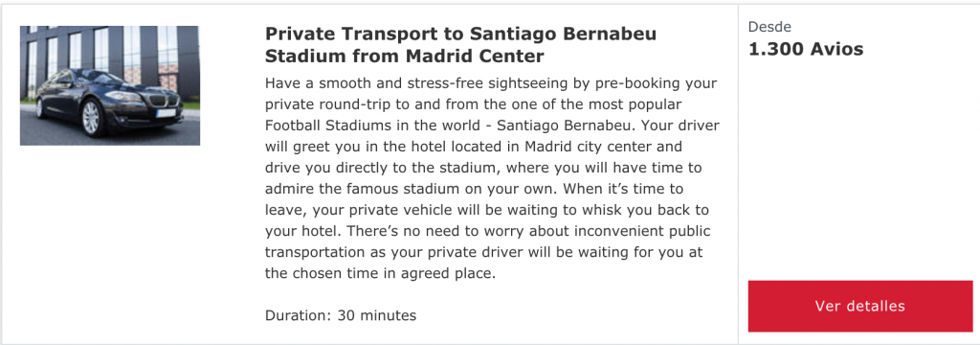Open the Private Transport to Santiago Bernabeu title
This screenshot has height=345, width=980.
click(460, 44)
